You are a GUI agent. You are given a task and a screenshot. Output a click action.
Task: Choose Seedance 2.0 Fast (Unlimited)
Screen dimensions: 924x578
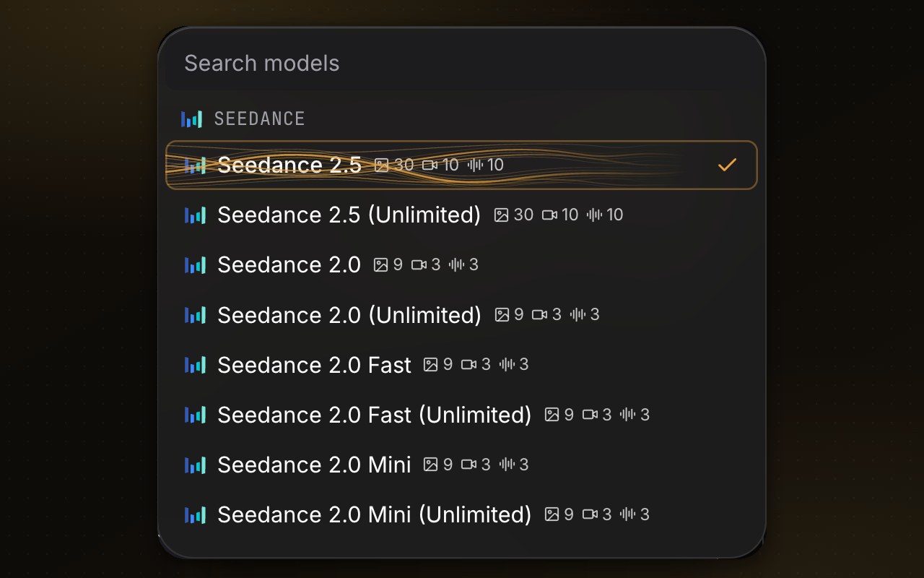462,415
